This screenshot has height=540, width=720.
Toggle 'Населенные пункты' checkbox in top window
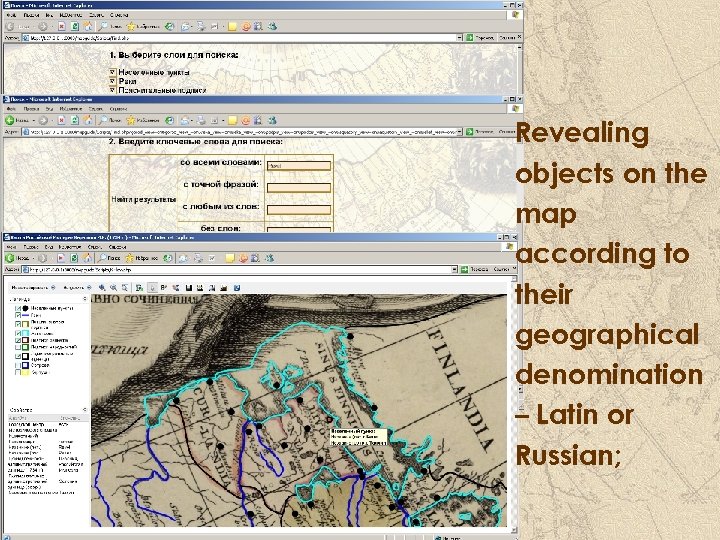pos(112,73)
